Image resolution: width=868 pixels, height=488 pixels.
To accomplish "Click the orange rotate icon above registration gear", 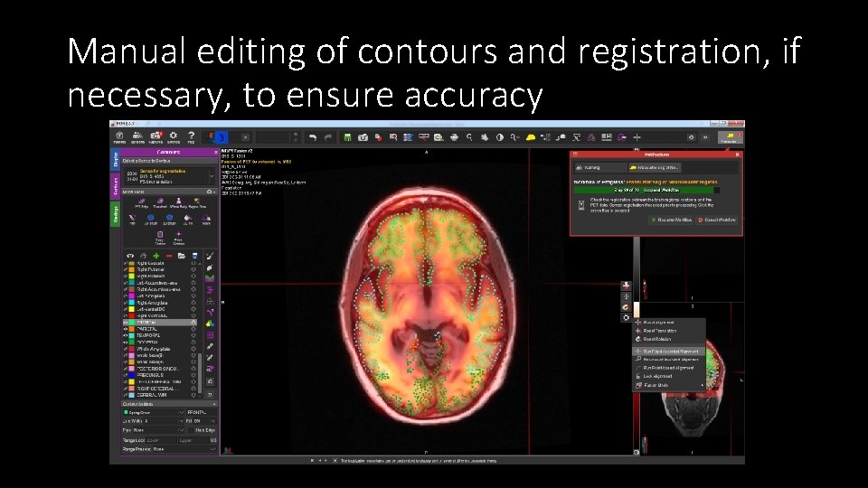I will click(626, 307).
